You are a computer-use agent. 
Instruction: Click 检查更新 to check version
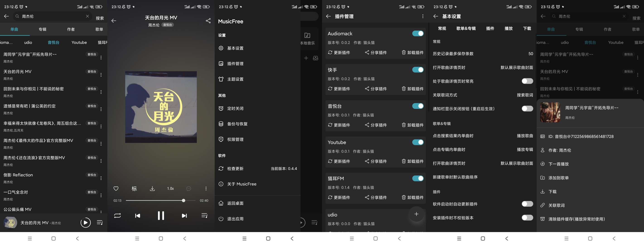coord(257,169)
